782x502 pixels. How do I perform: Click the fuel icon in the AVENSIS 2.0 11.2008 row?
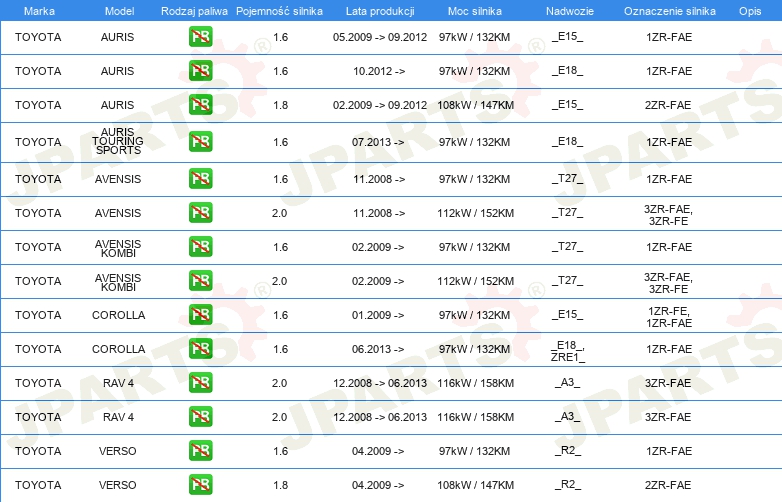[200, 212]
